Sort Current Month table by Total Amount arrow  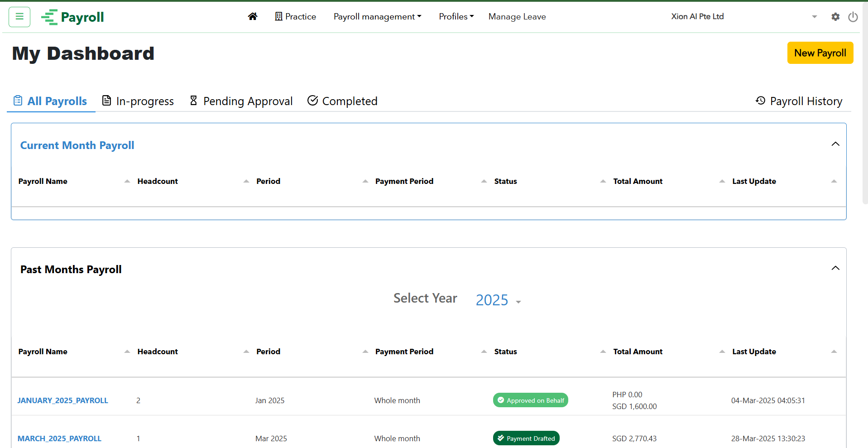pos(722,181)
